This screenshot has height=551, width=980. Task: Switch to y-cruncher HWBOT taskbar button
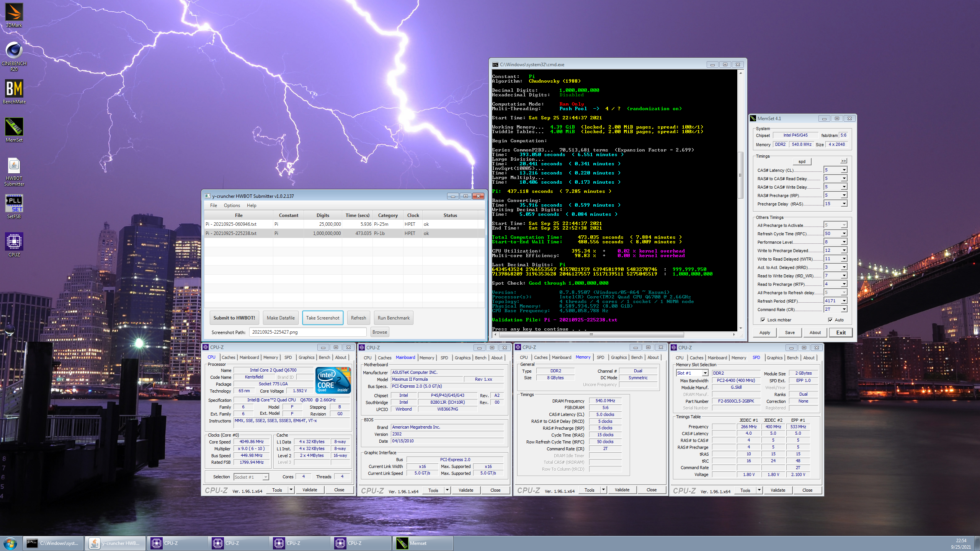tap(115, 543)
